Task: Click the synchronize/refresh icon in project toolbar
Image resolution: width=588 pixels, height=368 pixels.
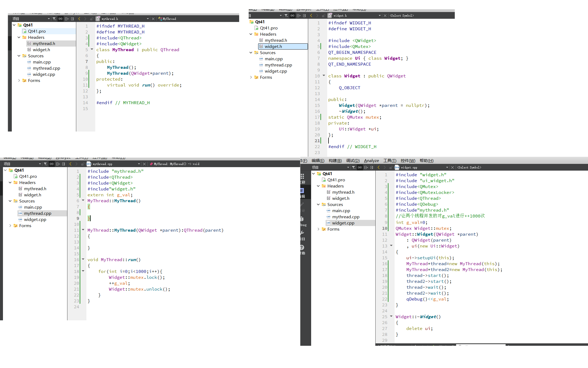Action: 60,19
